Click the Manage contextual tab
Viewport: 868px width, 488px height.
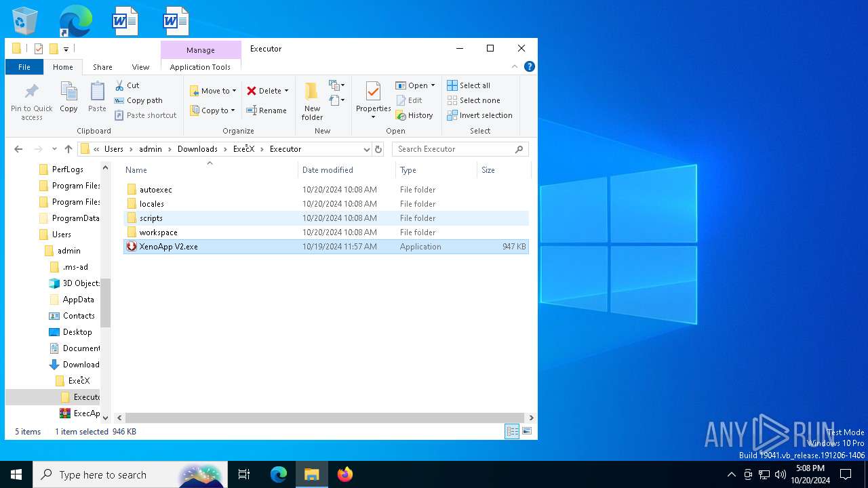tap(201, 50)
